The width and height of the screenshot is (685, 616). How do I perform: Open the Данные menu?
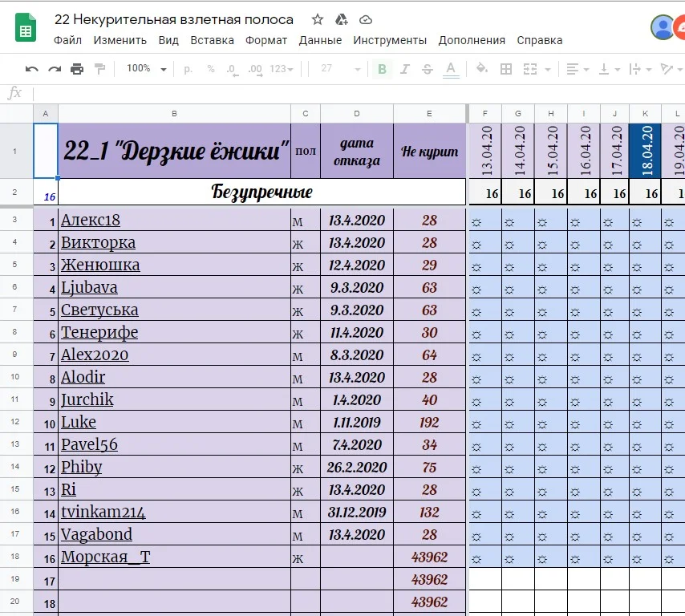[319, 39]
